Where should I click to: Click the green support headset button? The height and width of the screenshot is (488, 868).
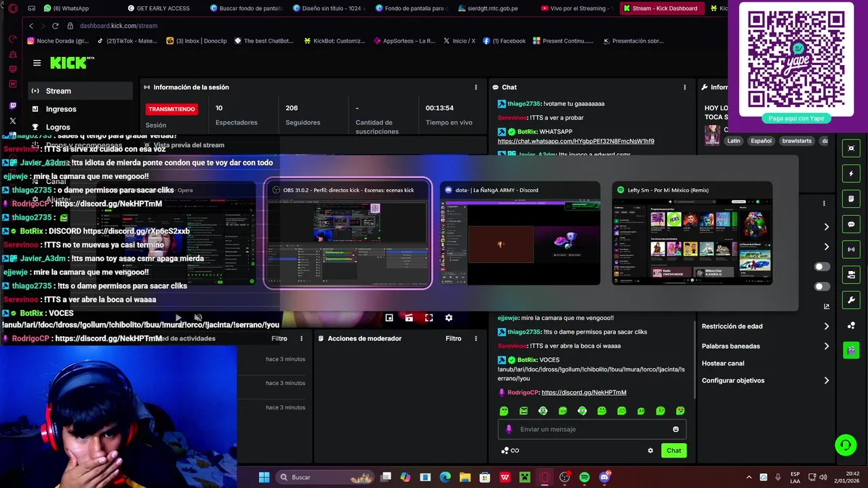(846, 445)
